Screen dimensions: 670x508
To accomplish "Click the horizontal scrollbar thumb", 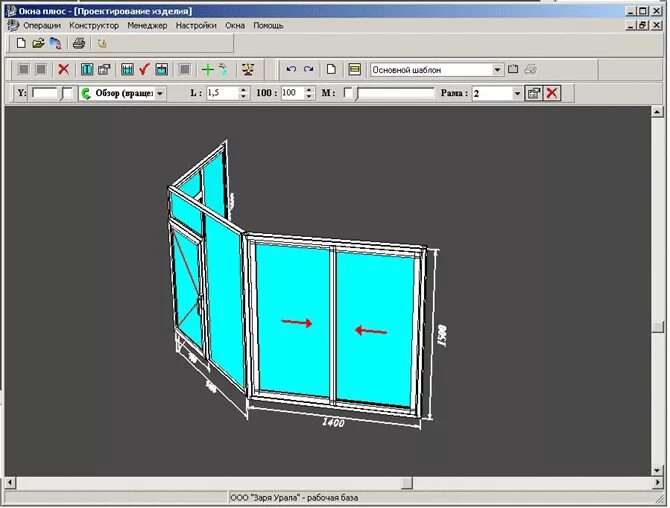I will pyautogui.click(x=407, y=482).
